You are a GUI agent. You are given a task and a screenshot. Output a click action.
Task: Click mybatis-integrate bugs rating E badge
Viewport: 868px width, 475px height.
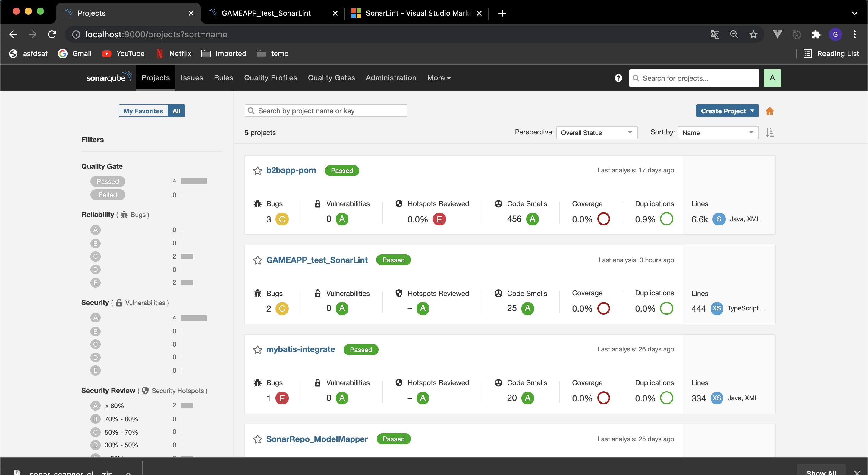pos(282,398)
